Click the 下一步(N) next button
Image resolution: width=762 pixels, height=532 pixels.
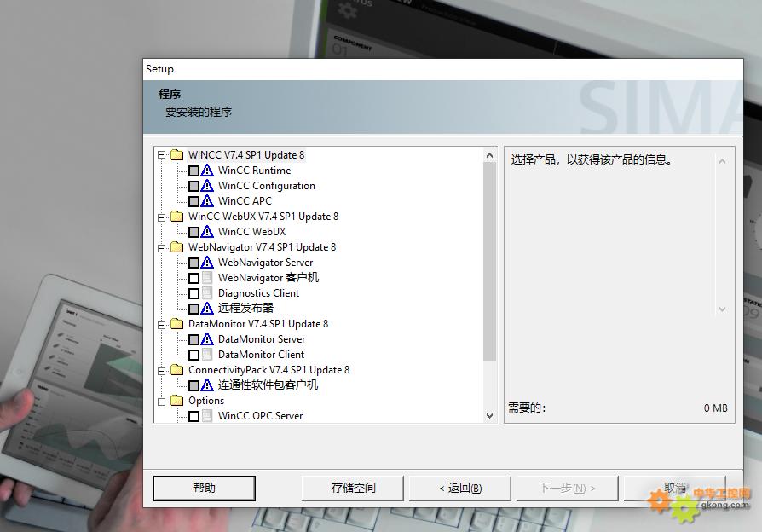(567, 488)
